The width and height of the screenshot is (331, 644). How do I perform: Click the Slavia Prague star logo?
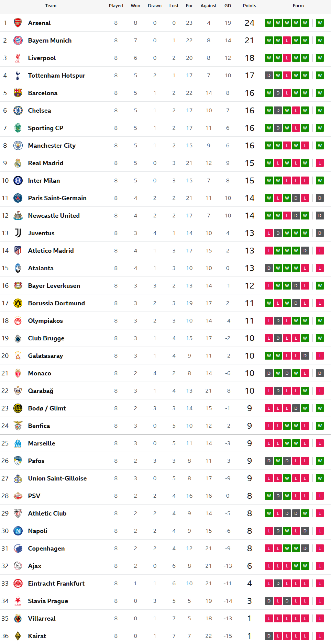[x=18, y=601]
